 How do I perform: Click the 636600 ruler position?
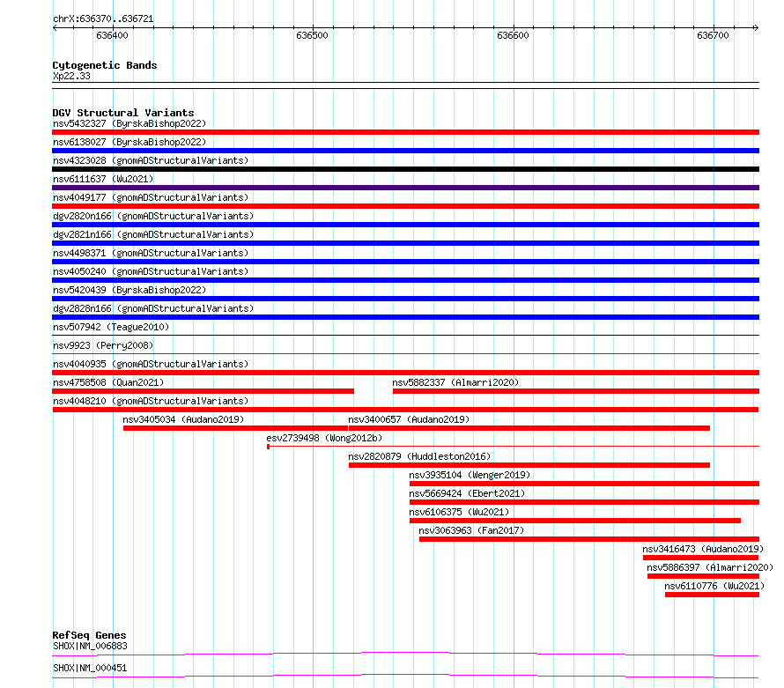[x=513, y=35]
